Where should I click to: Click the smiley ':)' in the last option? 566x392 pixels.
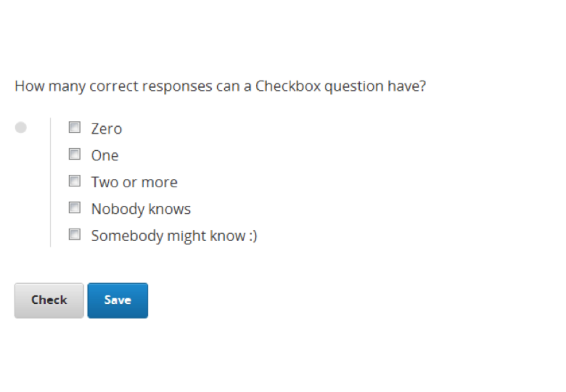click(252, 236)
